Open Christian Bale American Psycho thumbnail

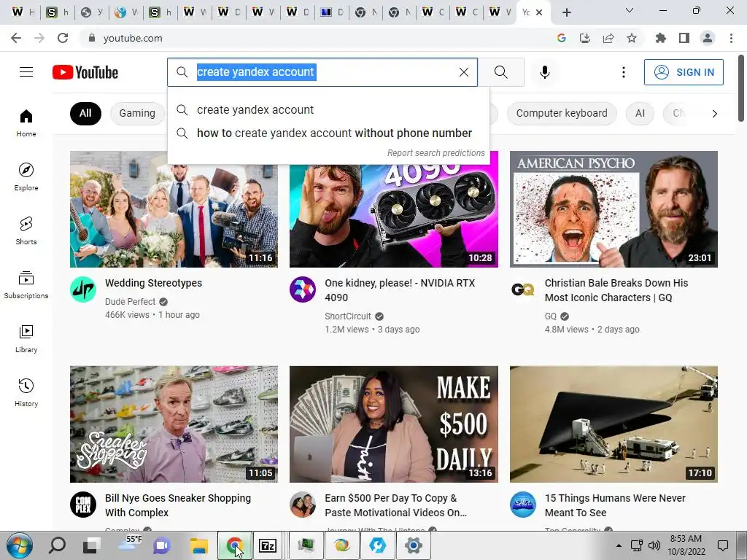614,209
